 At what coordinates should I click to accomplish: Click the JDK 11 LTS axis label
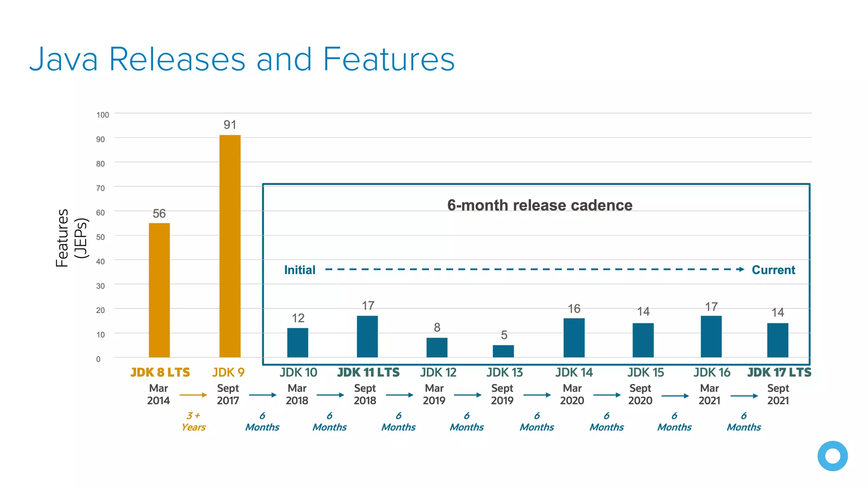pos(368,372)
